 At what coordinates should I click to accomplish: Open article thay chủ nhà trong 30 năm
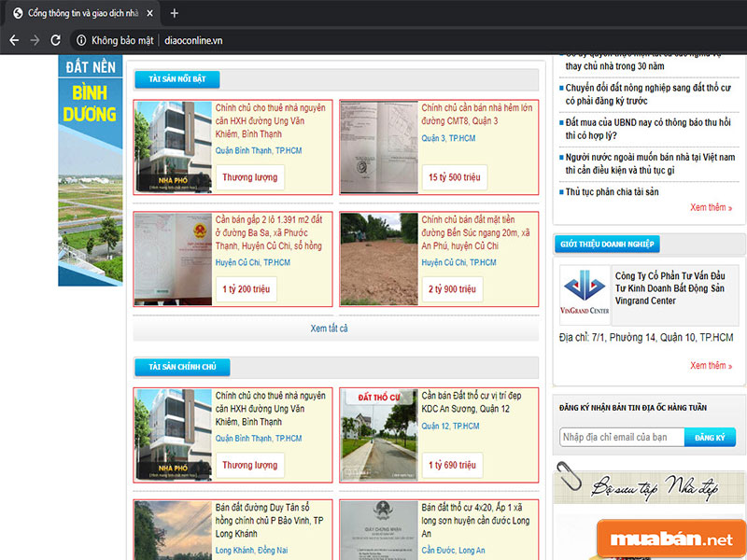click(614, 66)
